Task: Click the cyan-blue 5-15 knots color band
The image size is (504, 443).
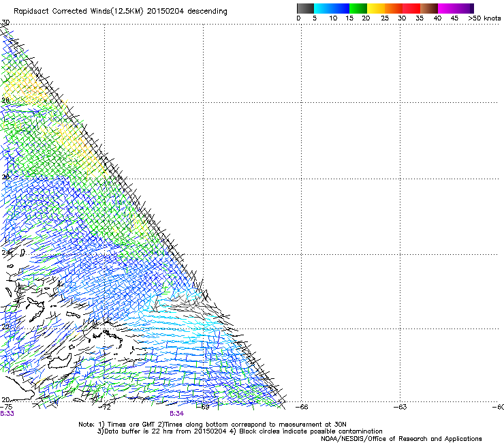Action: 332,8
